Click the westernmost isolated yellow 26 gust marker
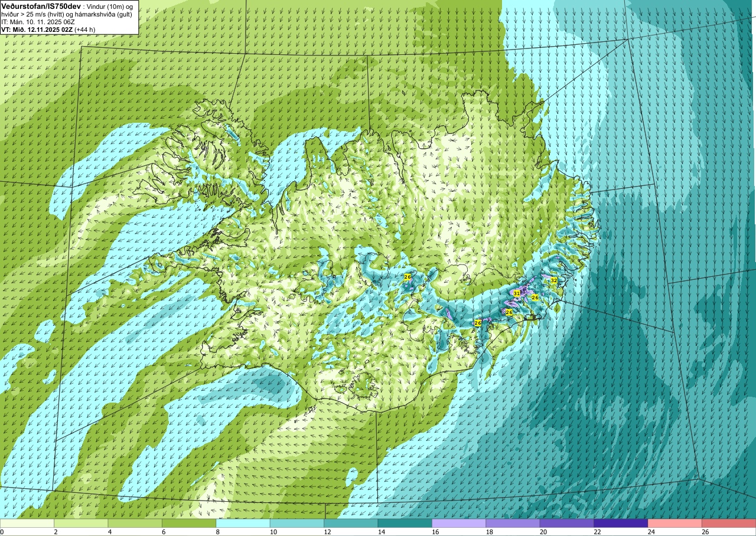The image size is (756, 536). pyautogui.click(x=408, y=277)
